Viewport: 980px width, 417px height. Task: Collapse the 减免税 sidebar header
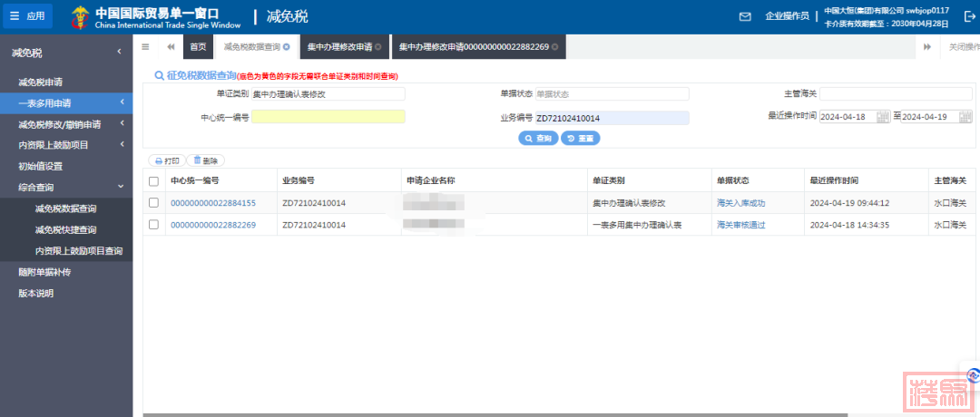(x=66, y=53)
